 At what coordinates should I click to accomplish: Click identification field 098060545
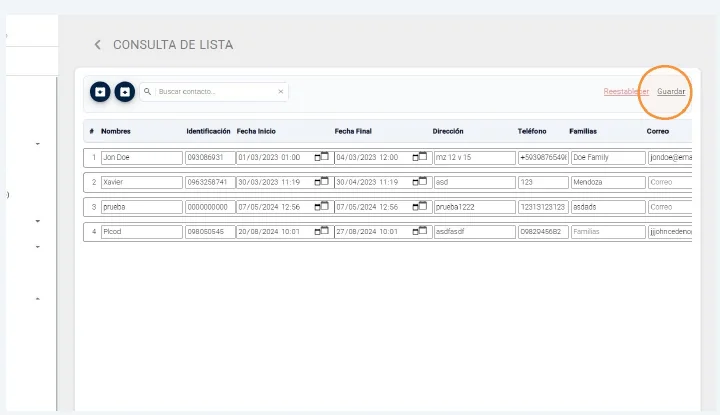pyautogui.click(x=210, y=232)
